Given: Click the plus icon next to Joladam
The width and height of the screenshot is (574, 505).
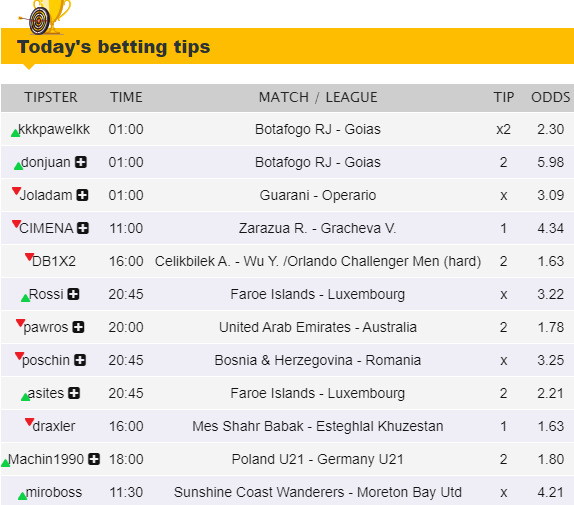Looking at the screenshot, I should (82, 195).
